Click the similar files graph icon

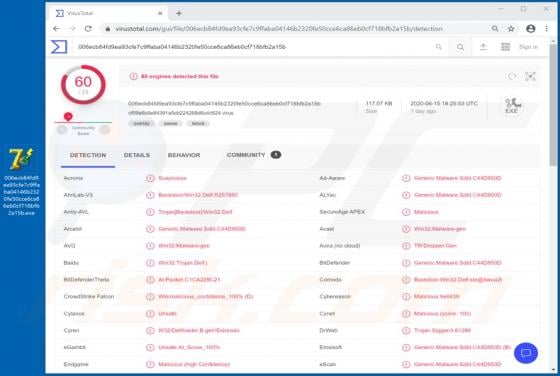530,76
